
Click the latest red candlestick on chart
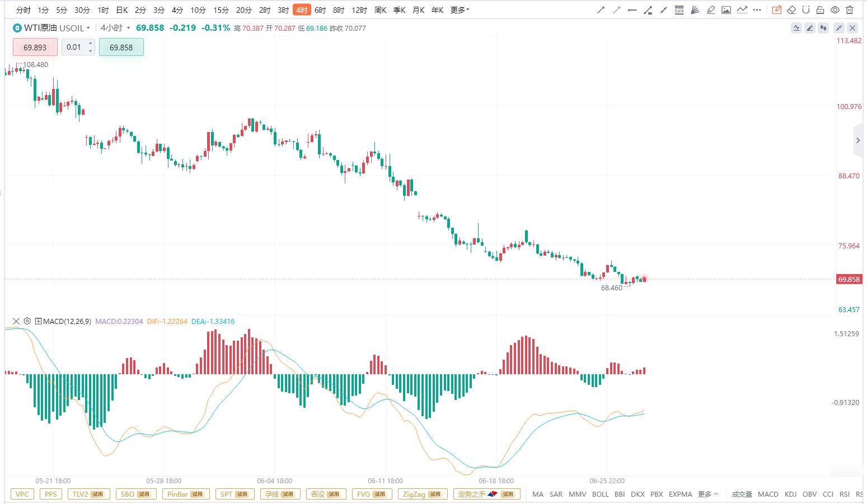pyautogui.click(x=644, y=279)
